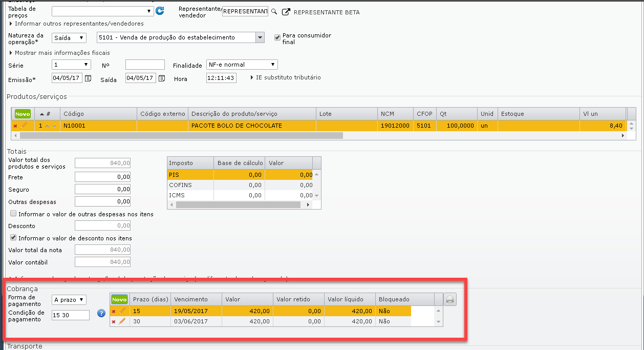Click the Prazo (dias) column header
The width and height of the screenshot is (644, 350).
151,299
